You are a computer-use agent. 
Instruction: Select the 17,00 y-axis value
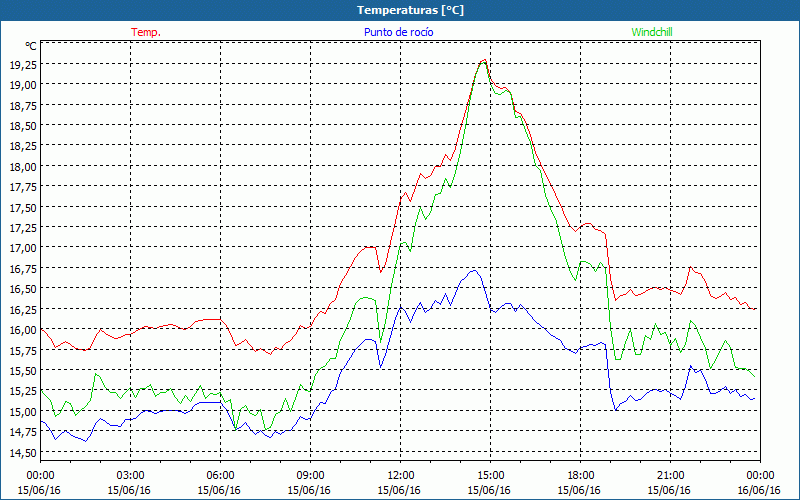[23, 247]
